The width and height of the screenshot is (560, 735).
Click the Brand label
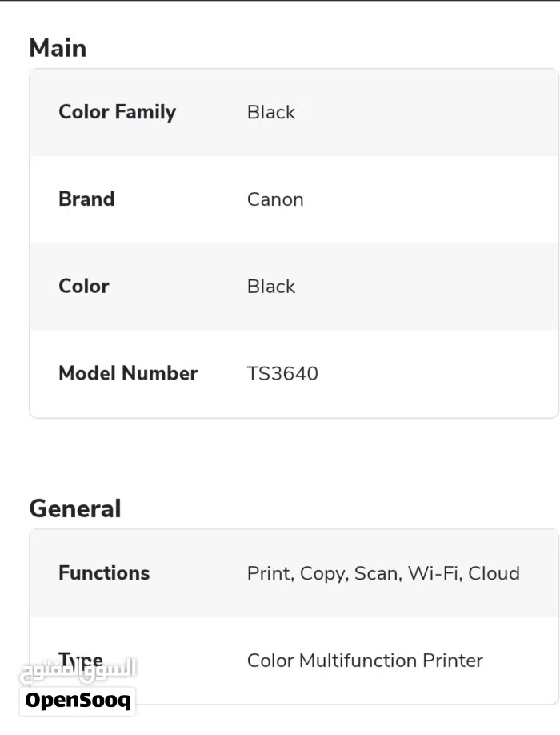(x=86, y=199)
